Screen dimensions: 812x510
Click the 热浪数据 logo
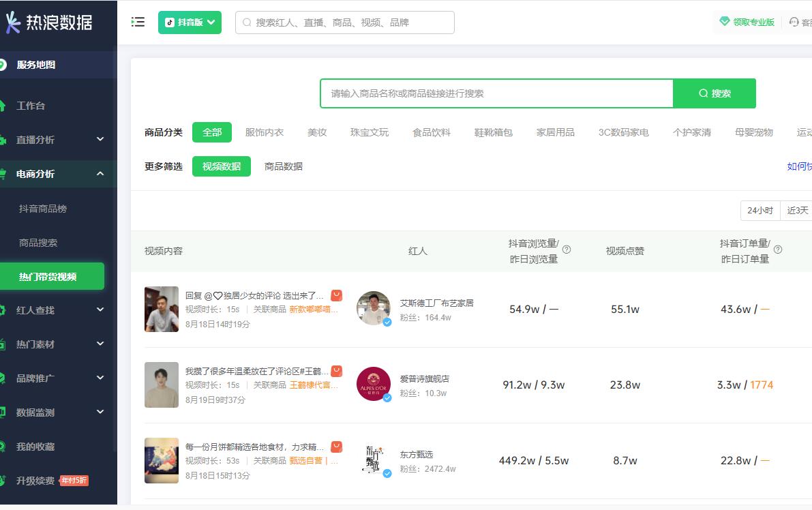click(x=49, y=22)
